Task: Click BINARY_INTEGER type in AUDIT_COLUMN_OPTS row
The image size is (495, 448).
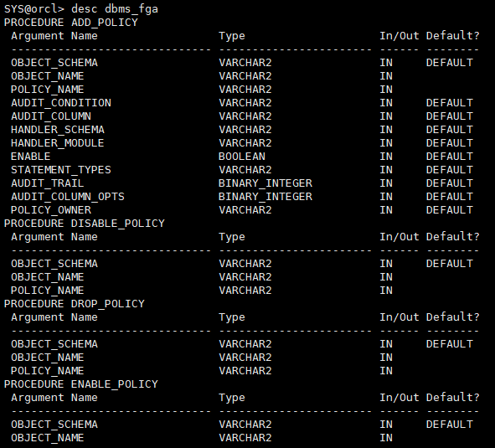Action: click(266, 197)
